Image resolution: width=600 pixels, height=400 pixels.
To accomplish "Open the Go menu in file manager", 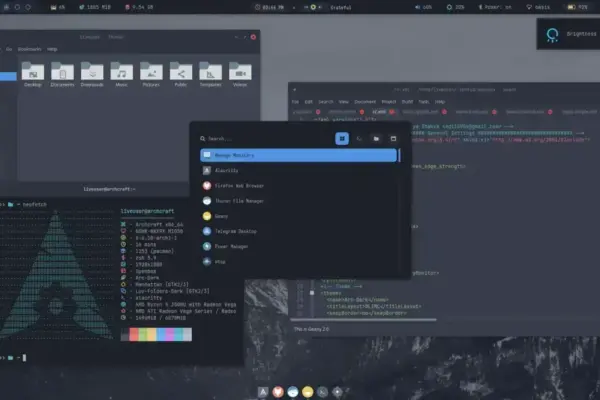I will (x=9, y=49).
